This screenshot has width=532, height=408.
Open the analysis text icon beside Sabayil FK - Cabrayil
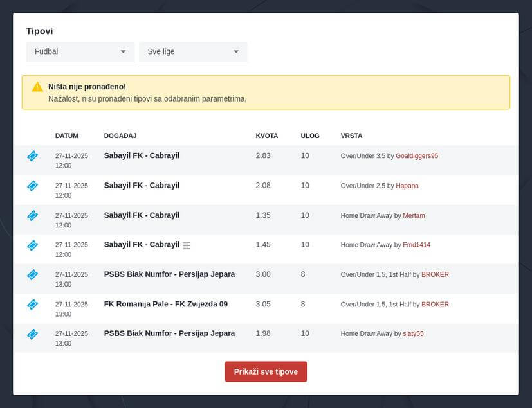(187, 245)
